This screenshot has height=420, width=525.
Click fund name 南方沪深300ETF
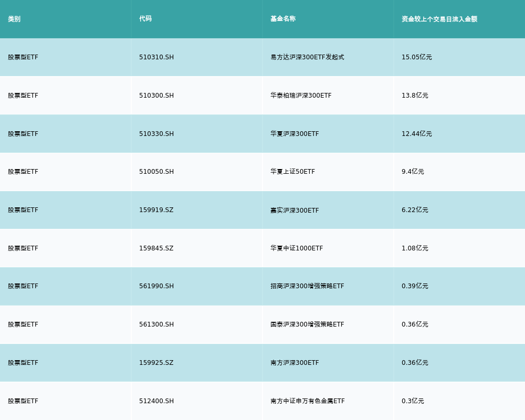[x=295, y=363]
